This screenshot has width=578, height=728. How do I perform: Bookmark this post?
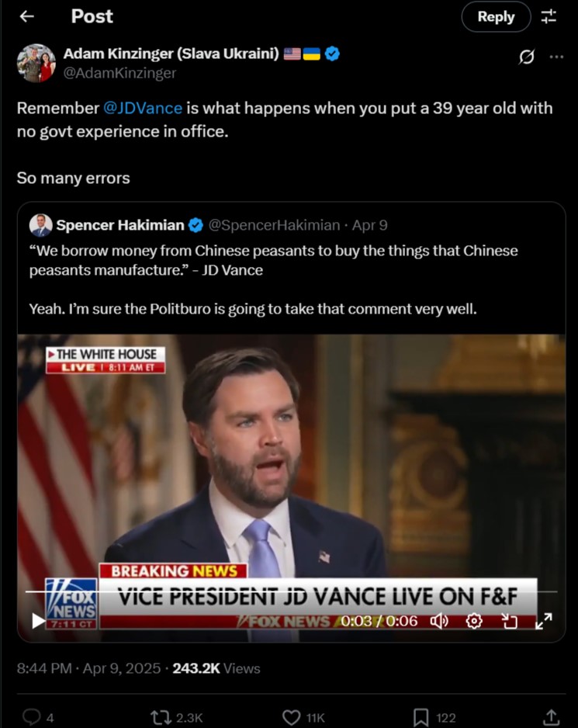(x=421, y=717)
